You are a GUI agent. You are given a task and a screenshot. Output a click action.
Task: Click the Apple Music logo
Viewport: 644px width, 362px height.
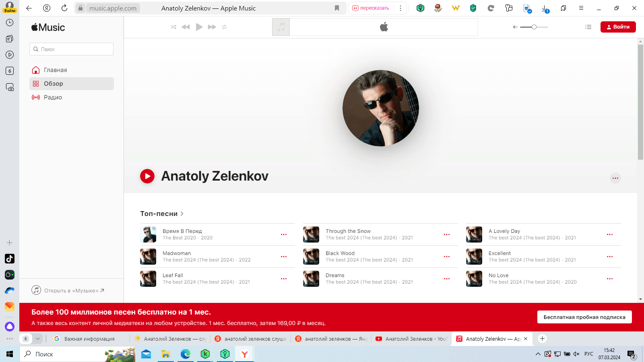coord(48,27)
